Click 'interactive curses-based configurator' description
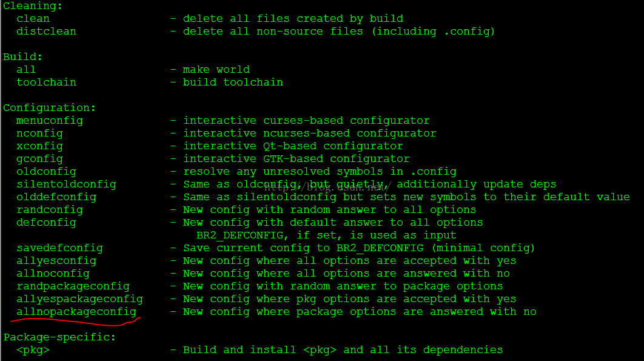The image size is (644, 361). (306, 121)
